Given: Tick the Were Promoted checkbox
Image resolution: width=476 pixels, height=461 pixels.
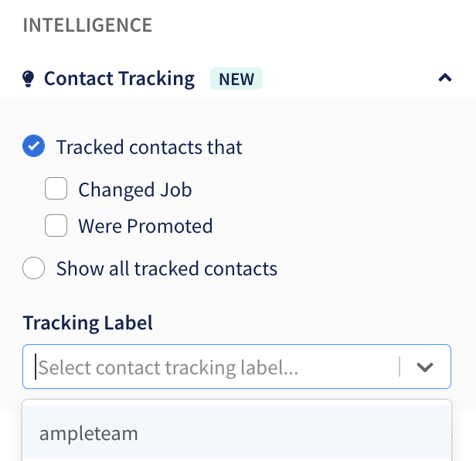Looking at the screenshot, I should [x=56, y=226].
